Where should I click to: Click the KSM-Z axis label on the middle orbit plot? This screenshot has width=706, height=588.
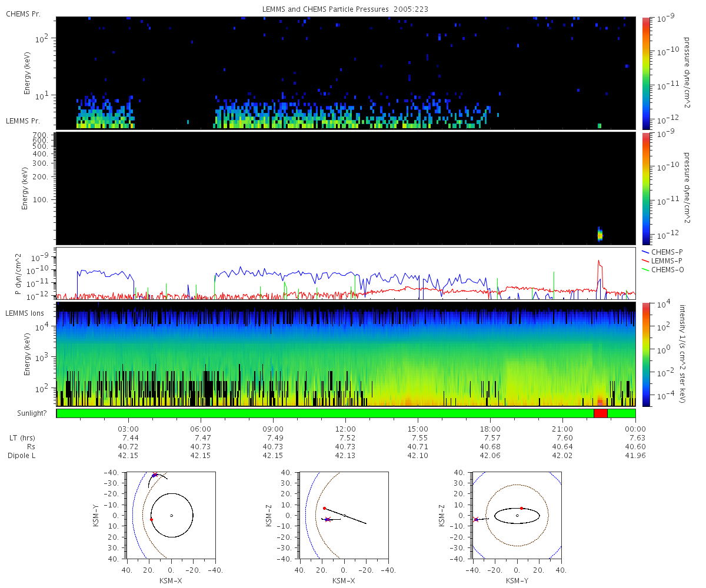click(x=269, y=515)
